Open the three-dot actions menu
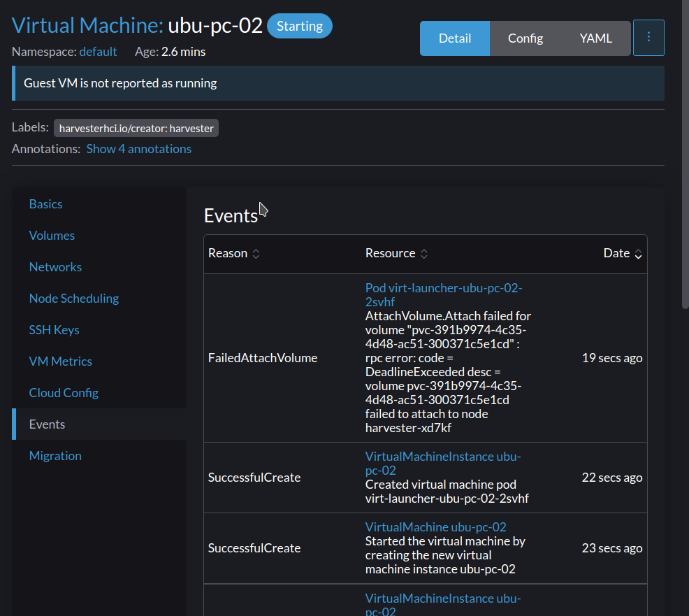Screen dimensions: 689x616 click(648, 38)
